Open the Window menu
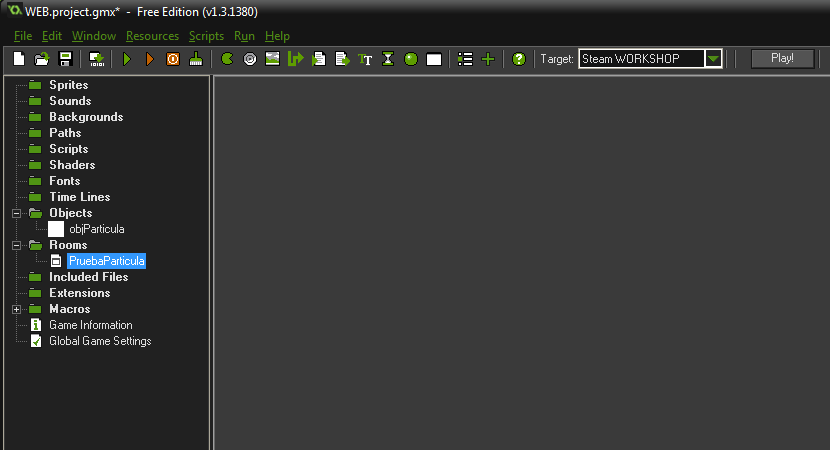This screenshot has height=450, width=830. click(94, 36)
